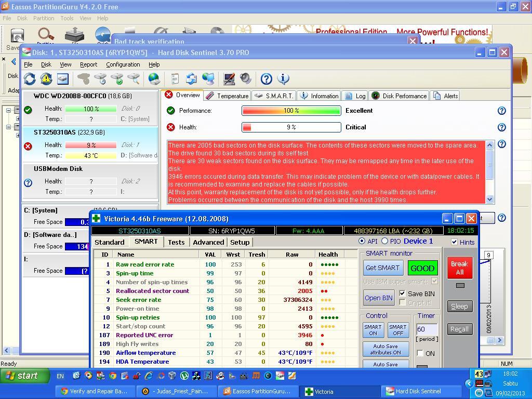Open the Alerts tab
The height and width of the screenshot is (399, 532).
click(445, 96)
